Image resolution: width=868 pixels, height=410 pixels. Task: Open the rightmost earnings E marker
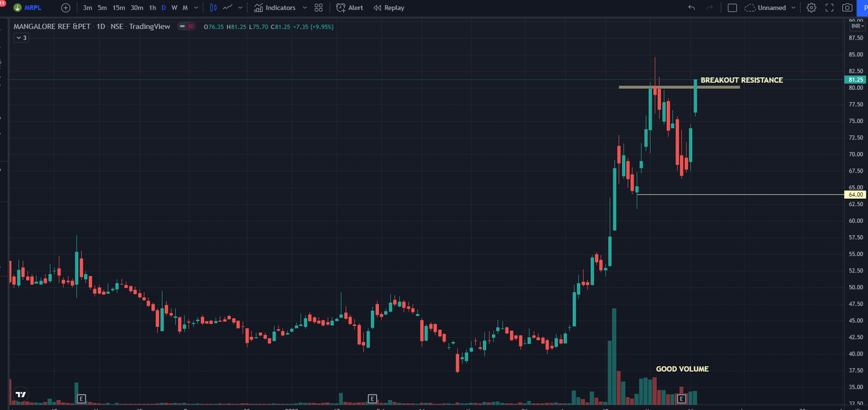(x=681, y=398)
